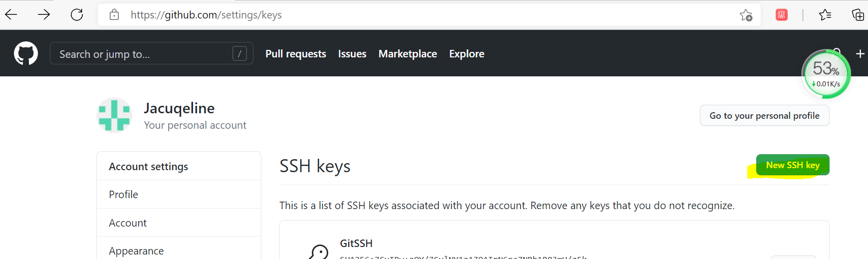Click the New SSH key button

coord(793,165)
